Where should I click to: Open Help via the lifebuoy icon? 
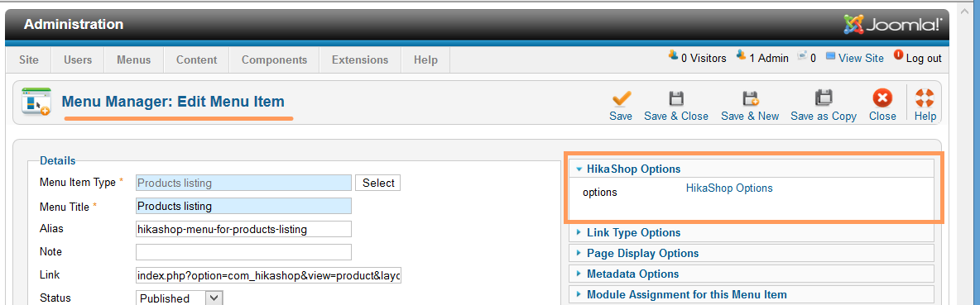tap(925, 98)
